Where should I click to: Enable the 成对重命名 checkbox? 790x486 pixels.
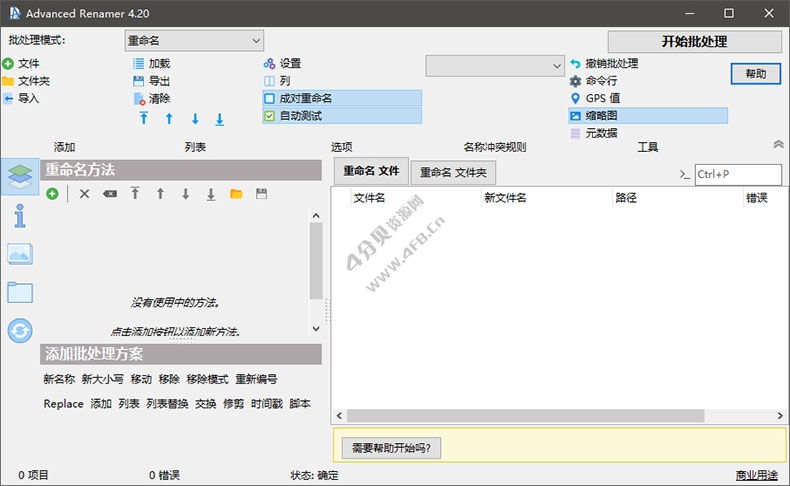tap(270, 99)
